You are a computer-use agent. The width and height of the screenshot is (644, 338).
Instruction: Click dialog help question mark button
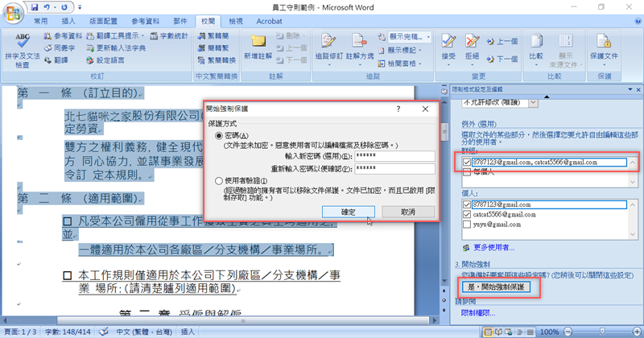coord(398,109)
